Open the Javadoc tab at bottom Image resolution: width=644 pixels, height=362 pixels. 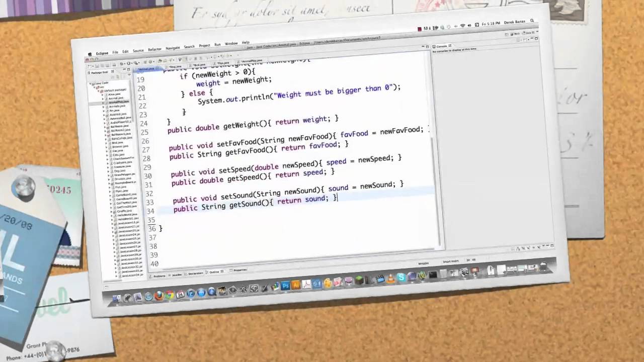pos(176,275)
